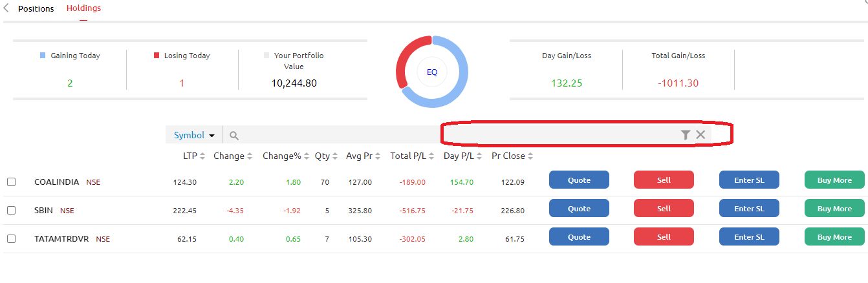This screenshot has width=868, height=283.
Task: Sort holdings by Avg Pr column
Action: (x=364, y=156)
